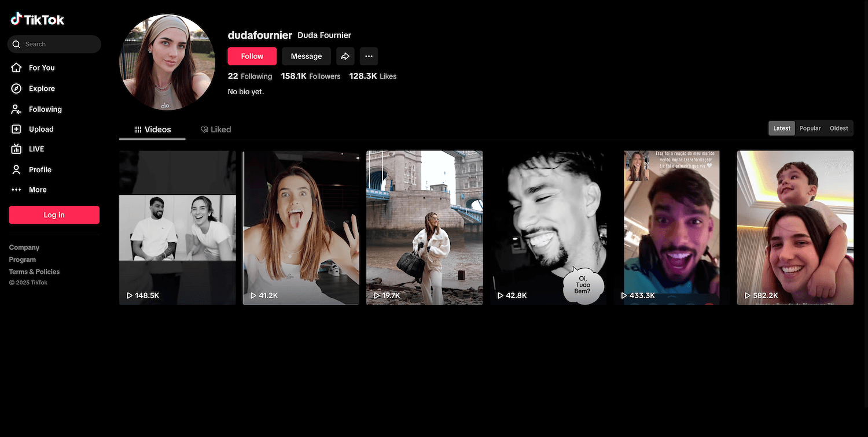Follow the dudafournier account
The image size is (868, 437).
click(252, 56)
